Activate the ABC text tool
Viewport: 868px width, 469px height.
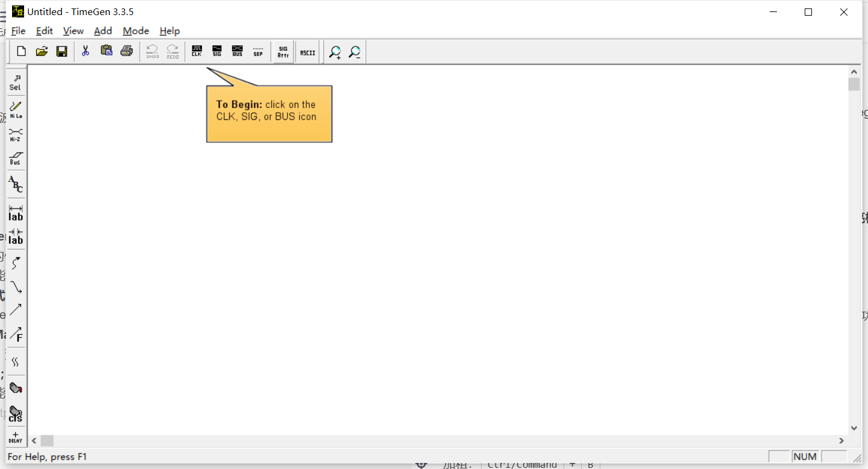pos(15,184)
